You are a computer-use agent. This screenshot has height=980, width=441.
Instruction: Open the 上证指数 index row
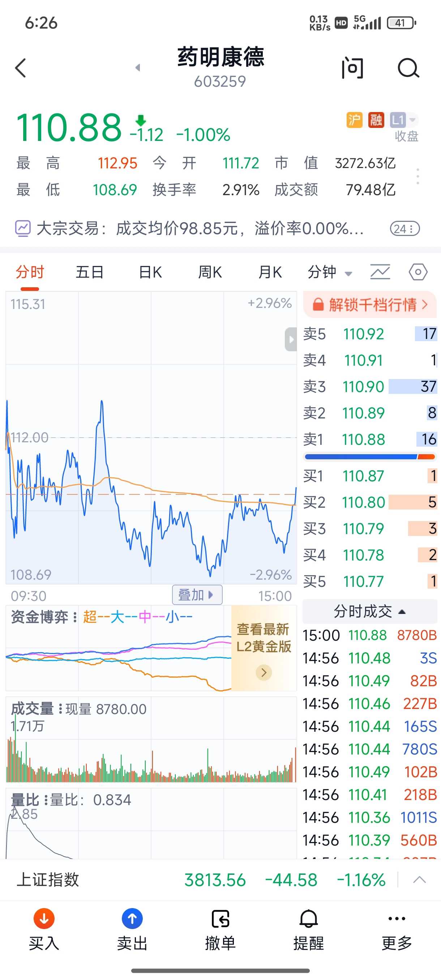coord(220,880)
